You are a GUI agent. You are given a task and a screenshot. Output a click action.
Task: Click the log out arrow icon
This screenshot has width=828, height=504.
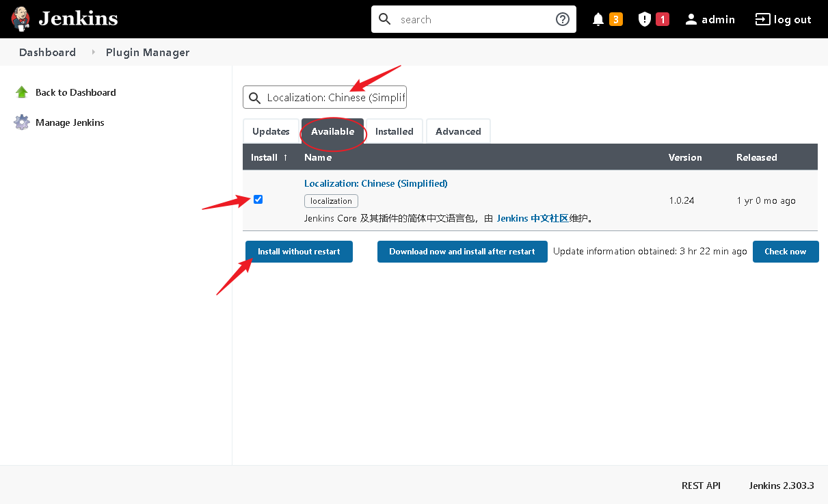(x=762, y=19)
